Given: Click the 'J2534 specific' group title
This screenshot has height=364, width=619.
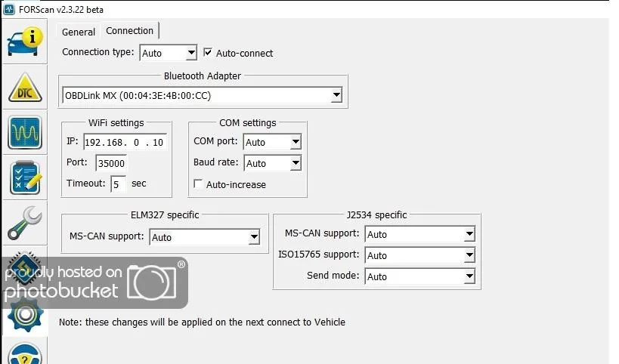Looking at the screenshot, I should pos(376,215).
